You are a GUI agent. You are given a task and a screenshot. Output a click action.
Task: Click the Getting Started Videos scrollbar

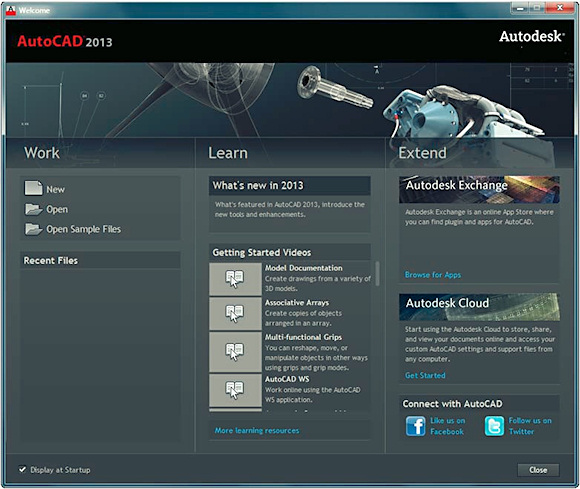click(x=377, y=274)
